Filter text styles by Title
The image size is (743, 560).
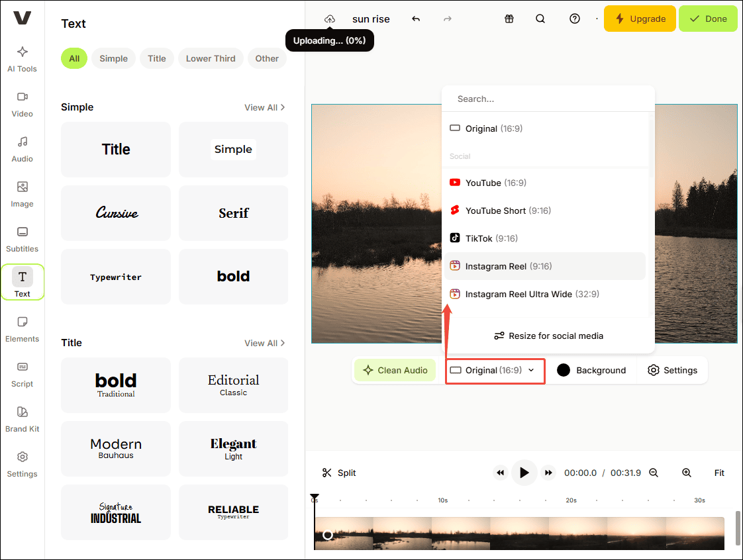click(157, 59)
